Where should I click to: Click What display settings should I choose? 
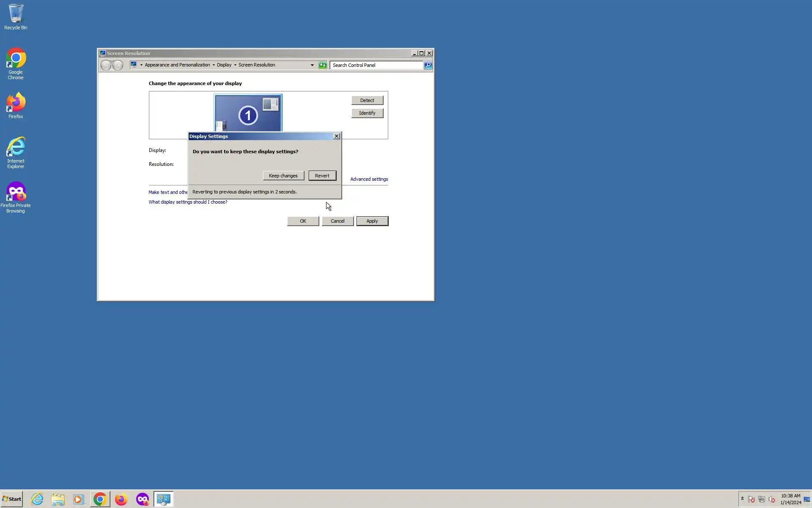click(188, 202)
